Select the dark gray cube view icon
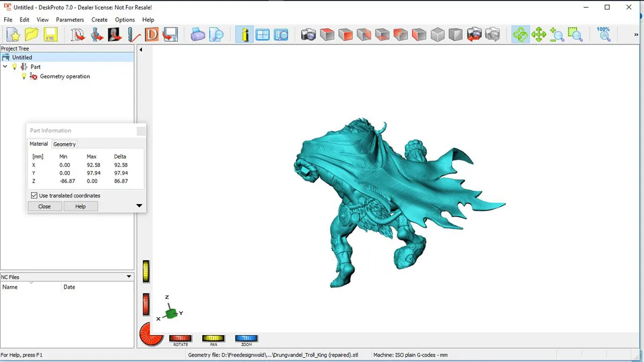644x362 pixels. [x=456, y=35]
